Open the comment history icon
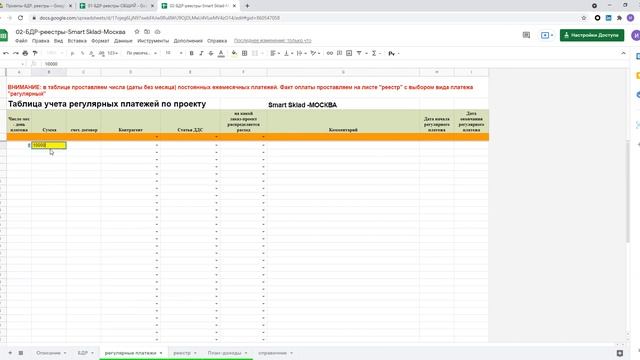640x360 pixels. [526, 35]
